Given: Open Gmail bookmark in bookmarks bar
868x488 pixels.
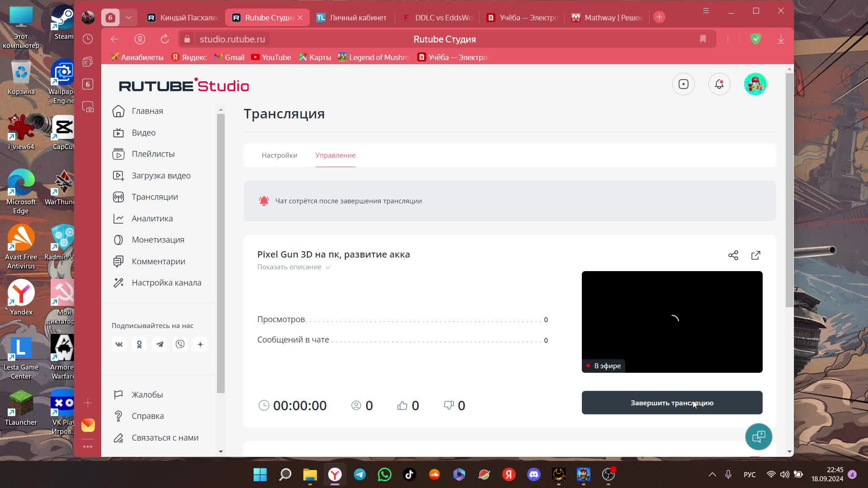Looking at the screenshot, I should tap(229, 57).
